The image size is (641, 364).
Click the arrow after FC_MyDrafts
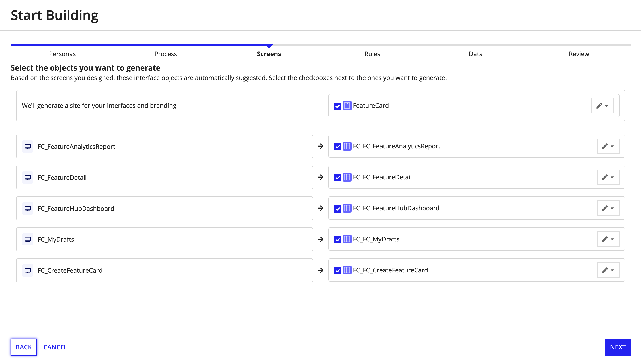click(321, 239)
